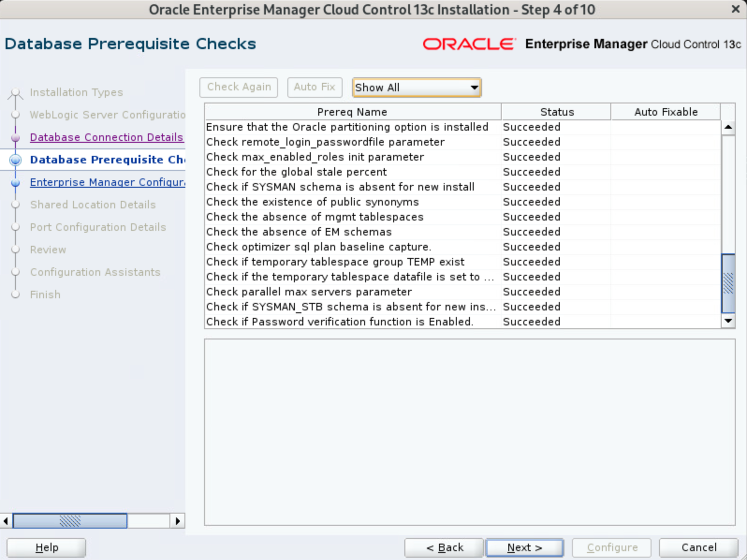Select the Password verification function row
Screen dimensions: 747x560
point(462,322)
